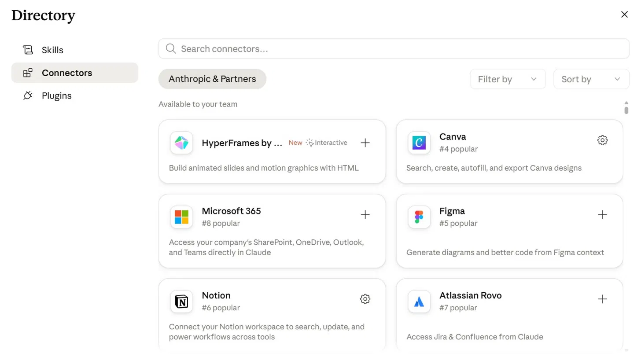
Task: Open the Atlassian Rovo title
Action: click(x=471, y=295)
